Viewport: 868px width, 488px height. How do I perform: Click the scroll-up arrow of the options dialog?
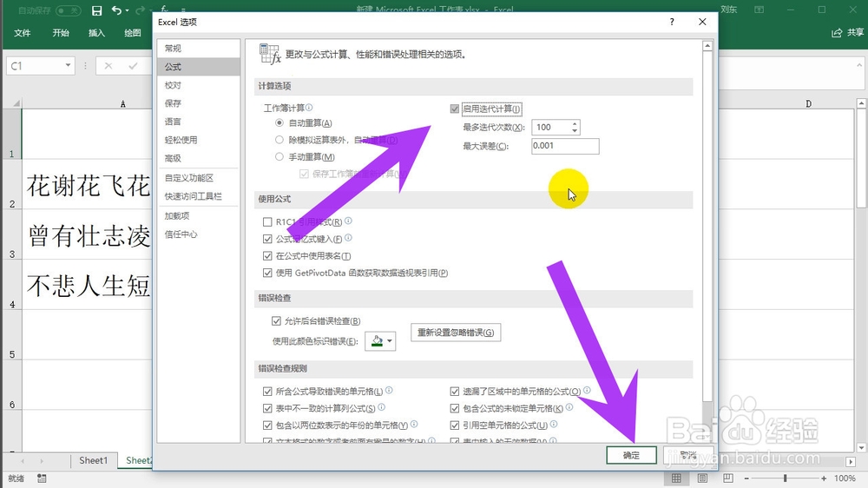[x=707, y=47]
